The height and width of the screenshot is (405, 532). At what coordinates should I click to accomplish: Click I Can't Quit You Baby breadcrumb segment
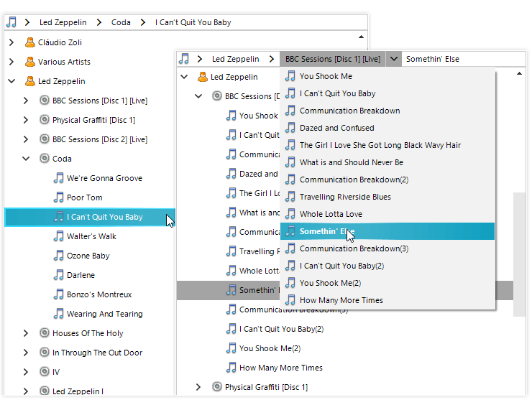click(x=193, y=22)
